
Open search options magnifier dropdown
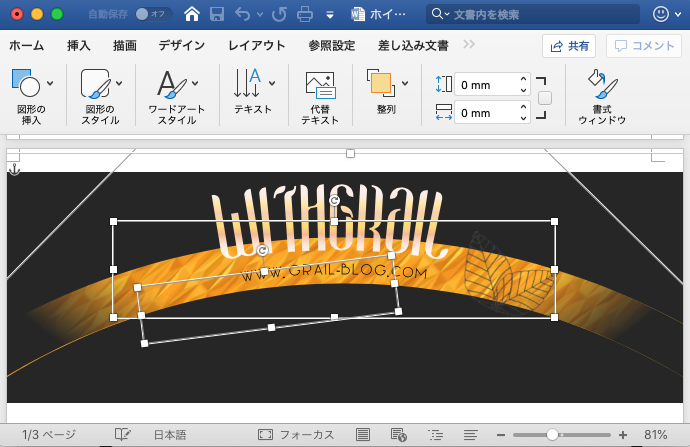click(440, 15)
